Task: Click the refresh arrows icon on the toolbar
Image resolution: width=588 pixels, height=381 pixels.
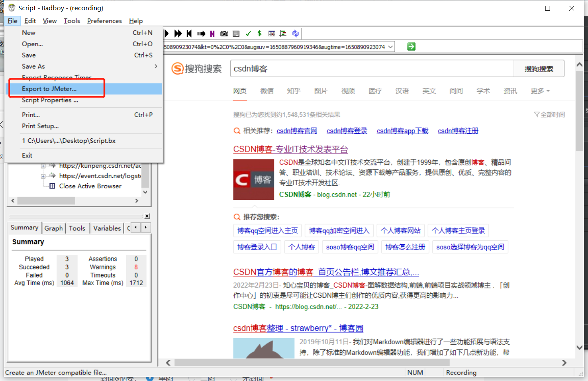Action: (295, 33)
